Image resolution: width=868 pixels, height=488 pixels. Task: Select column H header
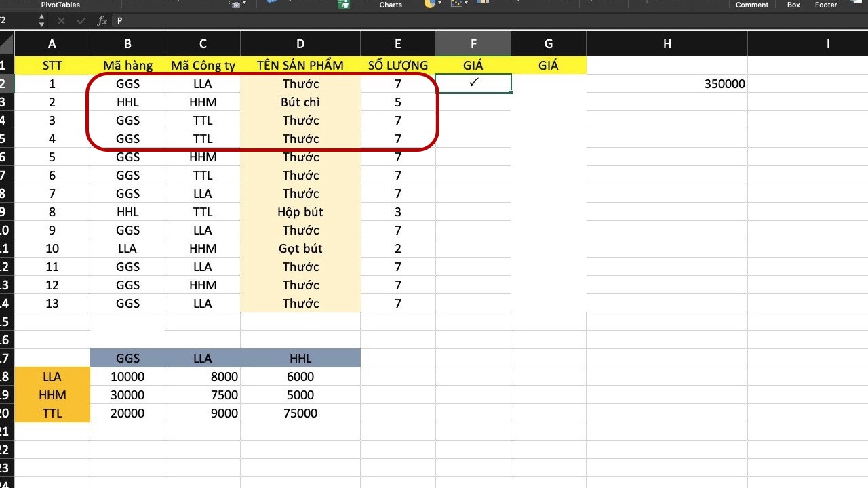pos(667,44)
